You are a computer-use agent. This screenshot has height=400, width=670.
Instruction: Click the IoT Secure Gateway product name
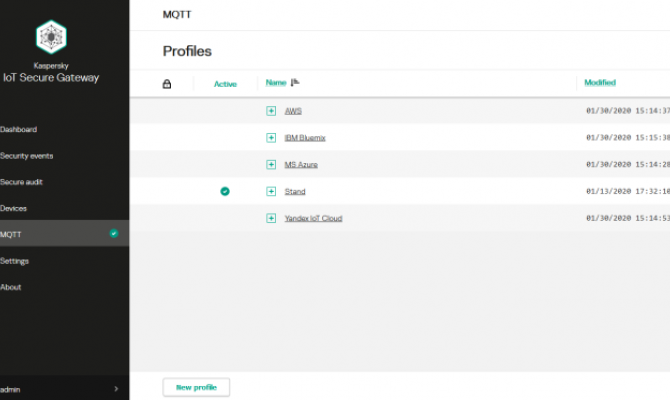(x=51, y=78)
